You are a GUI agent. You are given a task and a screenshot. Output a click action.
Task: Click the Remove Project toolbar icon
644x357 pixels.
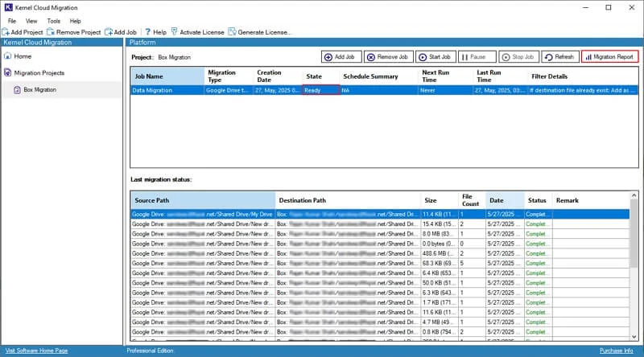click(x=51, y=32)
